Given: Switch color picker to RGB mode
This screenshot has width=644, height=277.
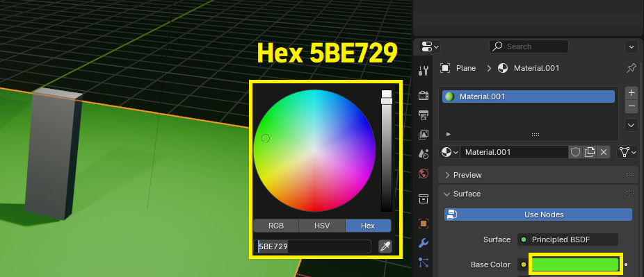Looking at the screenshot, I should [276, 226].
